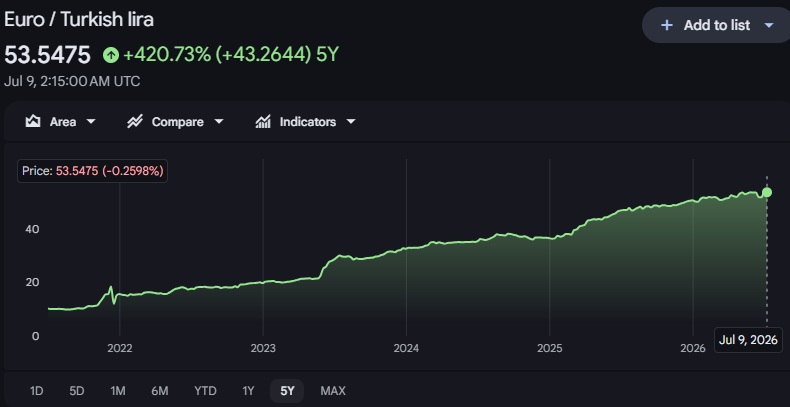Click the Add to list button

coord(716,25)
